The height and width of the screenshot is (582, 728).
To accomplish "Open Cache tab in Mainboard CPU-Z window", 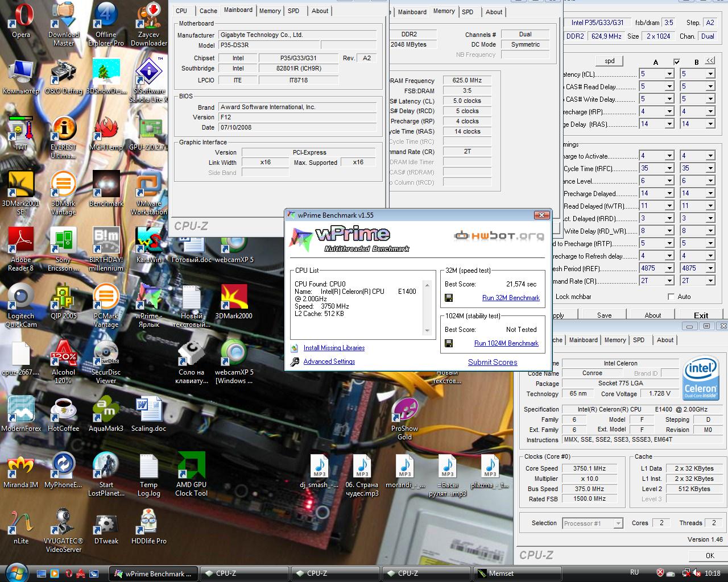I will tap(208, 11).
